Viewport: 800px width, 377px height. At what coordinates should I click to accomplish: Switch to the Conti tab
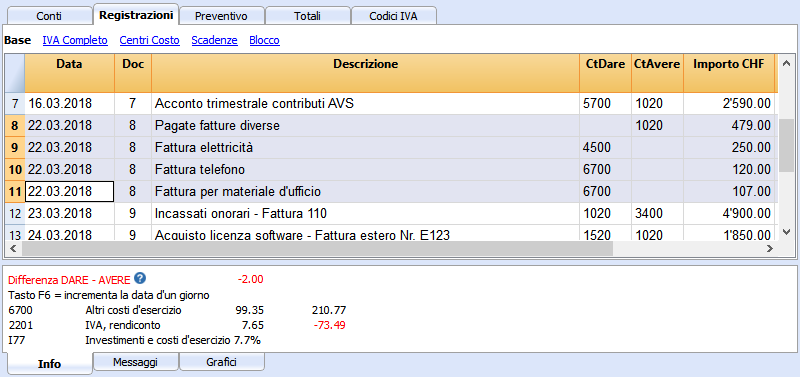pos(49,16)
